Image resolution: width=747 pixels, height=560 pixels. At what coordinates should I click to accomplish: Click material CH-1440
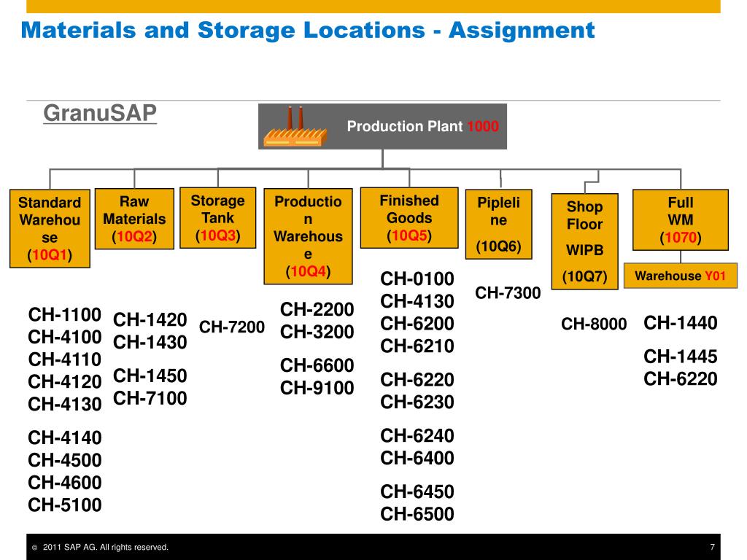[x=681, y=323]
